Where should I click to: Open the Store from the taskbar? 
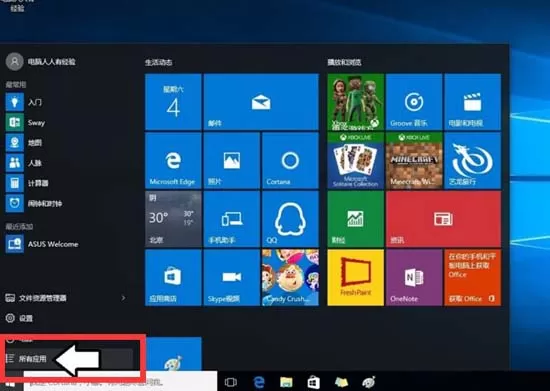pyautogui.click(x=314, y=382)
